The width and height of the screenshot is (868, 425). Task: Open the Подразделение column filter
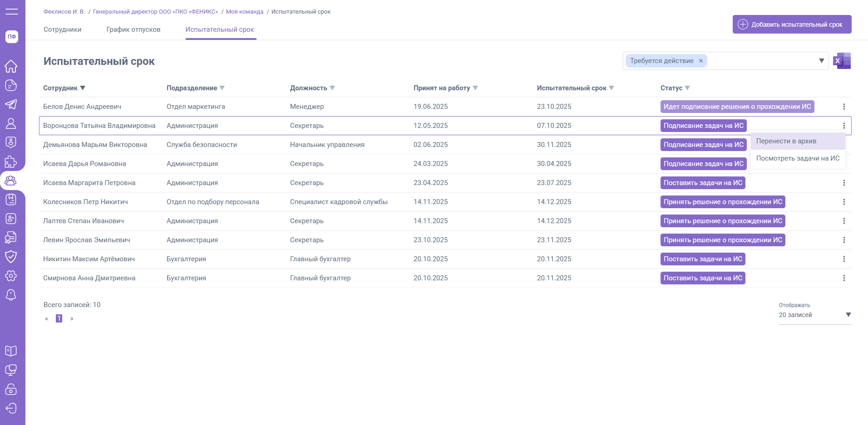pyautogui.click(x=222, y=88)
